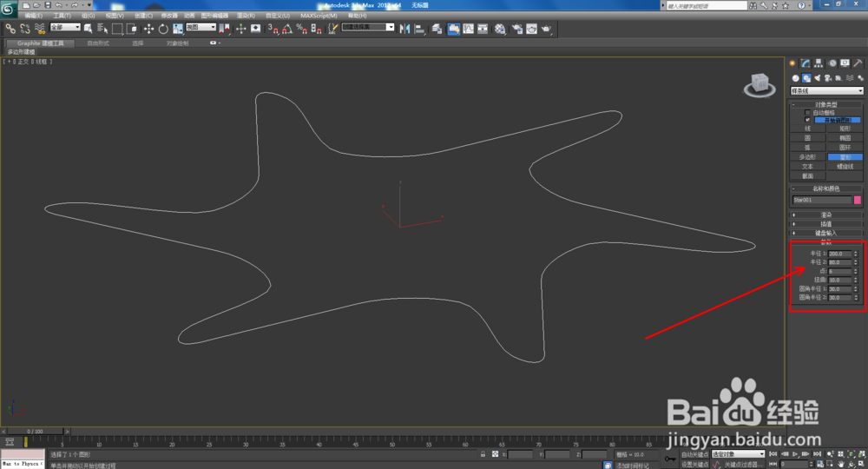Click the Star001 object name field
The width and height of the screenshot is (868, 469).
[x=821, y=200]
